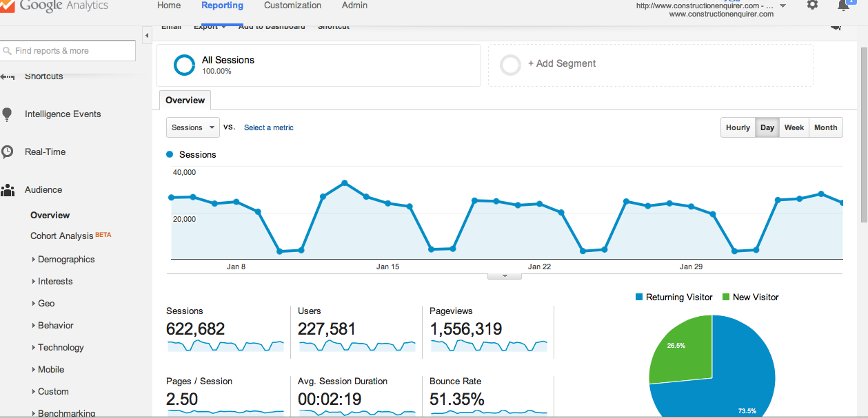Click the Pageviews sparkline under 1,556,319
The image size is (868, 418).
click(x=489, y=346)
